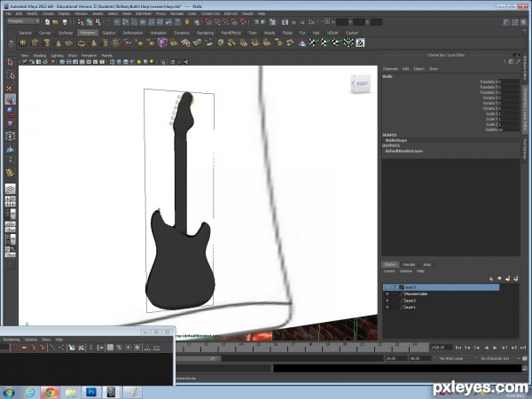Screen dimensions: 532x399
Task: Open the shelf options menu at left of shelf
Action: (12, 43)
